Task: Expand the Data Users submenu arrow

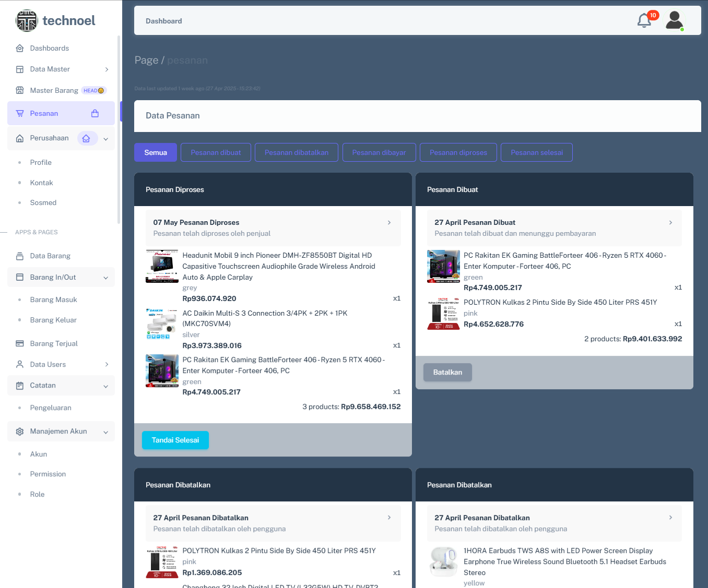Action: tap(107, 364)
